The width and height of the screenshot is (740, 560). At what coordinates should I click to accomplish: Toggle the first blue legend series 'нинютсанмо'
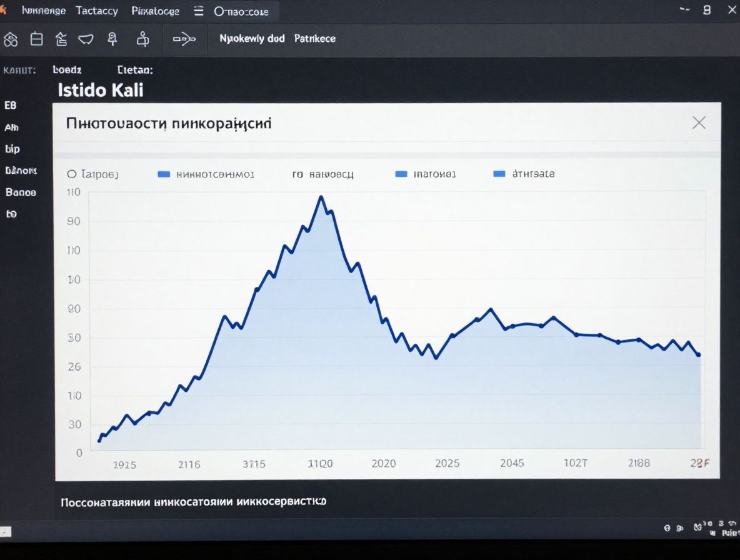[x=164, y=174]
